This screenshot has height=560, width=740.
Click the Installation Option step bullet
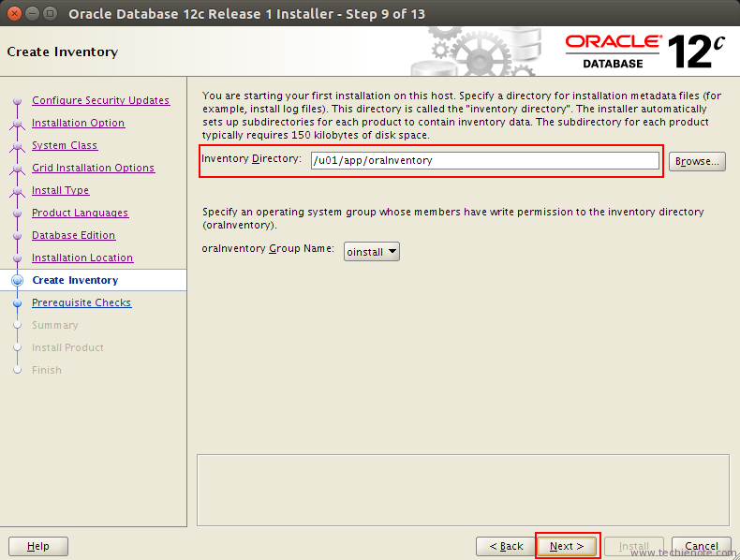(18, 124)
